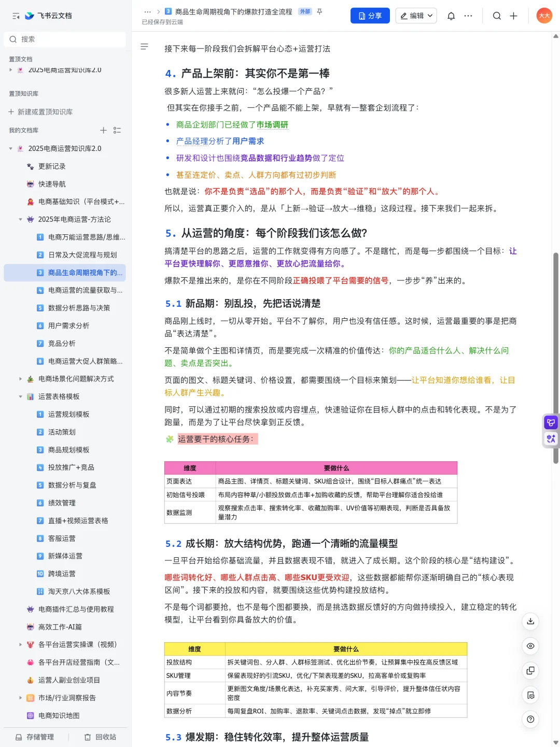This screenshot has width=560, height=747.
Task: Open the translate floating icon
Action: click(551, 439)
